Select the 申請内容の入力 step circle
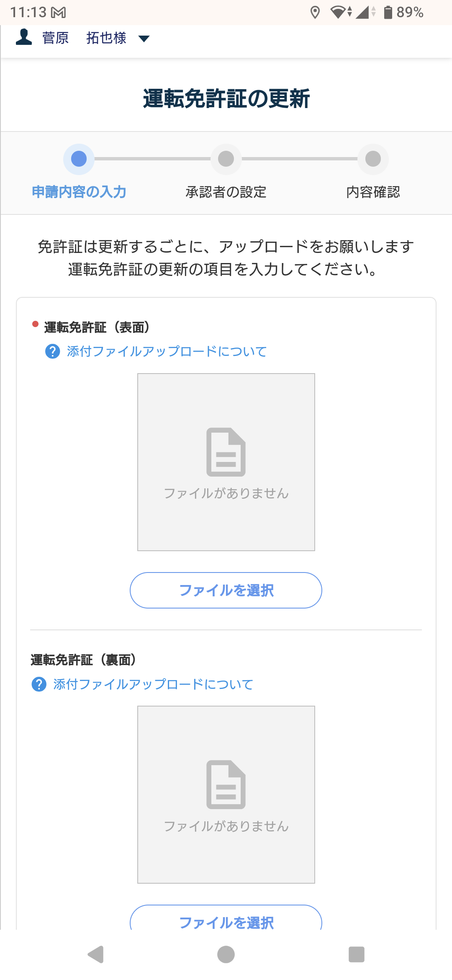This screenshot has height=980, width=452. [79, 159]
